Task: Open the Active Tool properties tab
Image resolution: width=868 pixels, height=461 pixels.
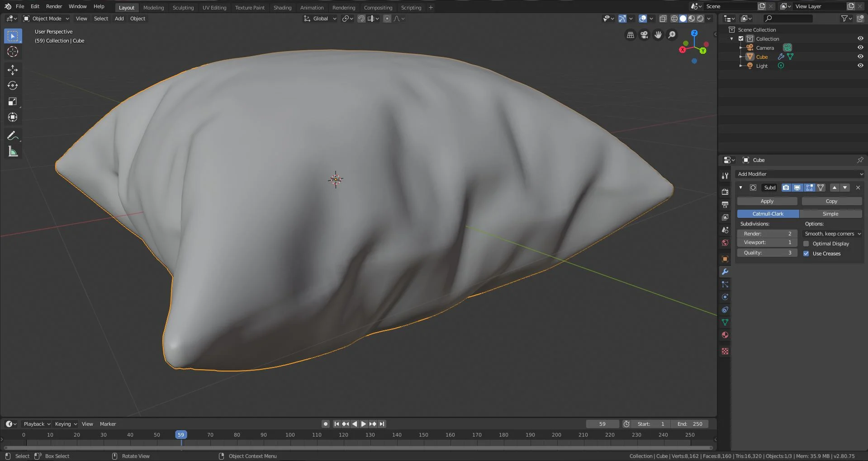Action: (725, 175)
